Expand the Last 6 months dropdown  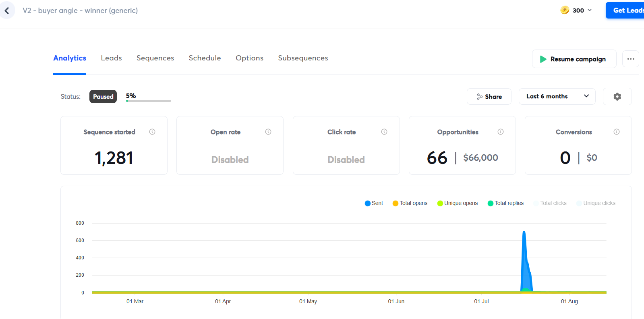pyautogui.click(x=557, y=97)
